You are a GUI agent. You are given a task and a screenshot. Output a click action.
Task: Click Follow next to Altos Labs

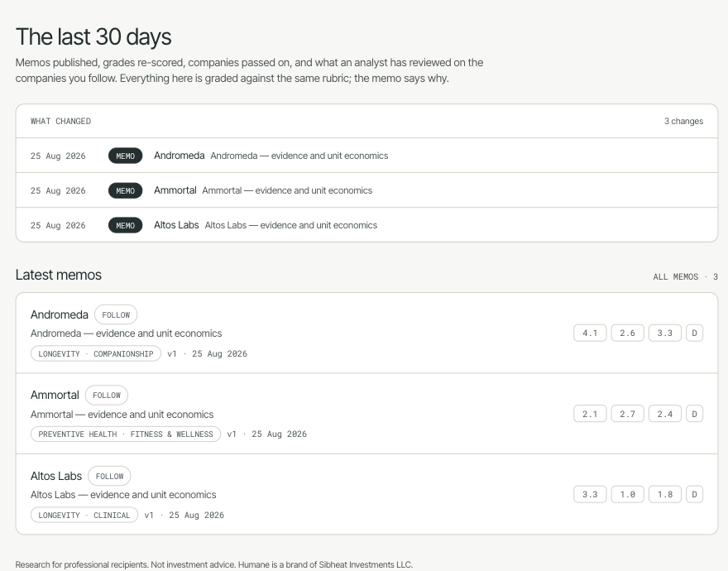point(109,476)
